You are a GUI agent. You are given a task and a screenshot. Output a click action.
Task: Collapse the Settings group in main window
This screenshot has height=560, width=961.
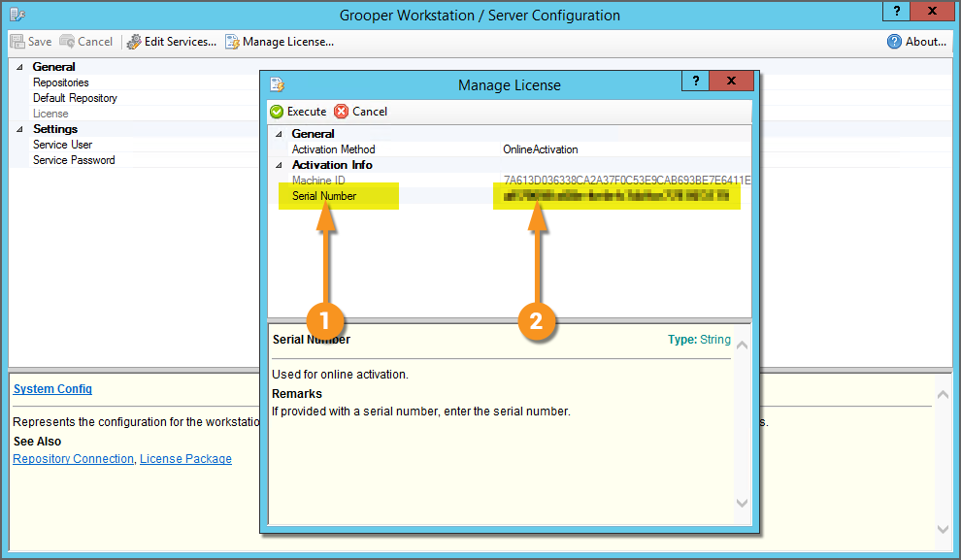[x=19, y=129]
